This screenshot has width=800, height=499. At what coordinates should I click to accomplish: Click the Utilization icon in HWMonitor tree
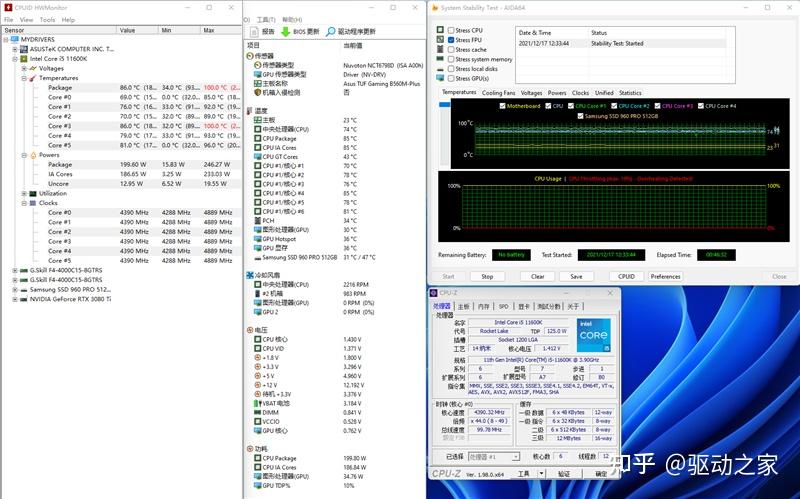[x=33, y=193]
